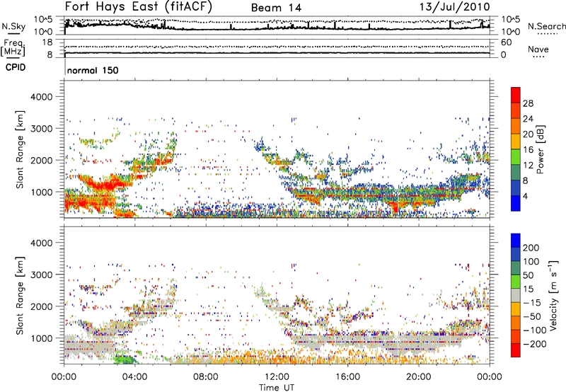Image resolution: width=566 pixels, height=392 pixels.
Task: Click the '28' power colorbar tick label
Action: [528, 103]
